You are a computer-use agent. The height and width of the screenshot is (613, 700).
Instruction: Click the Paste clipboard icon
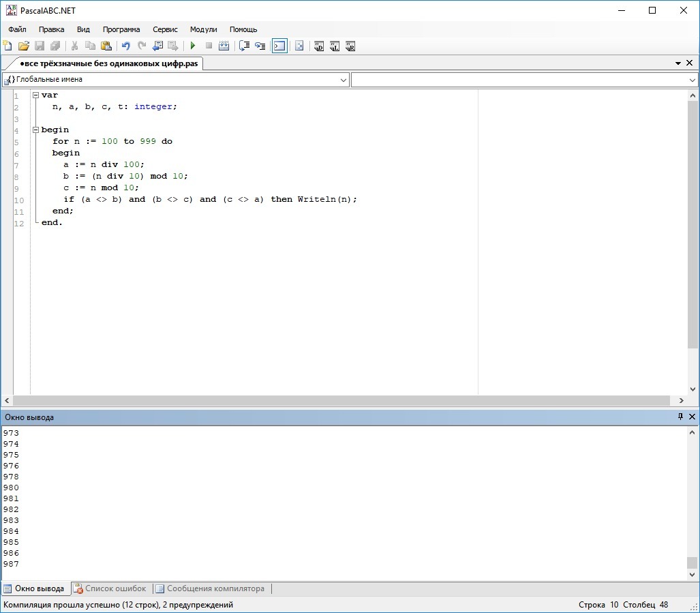pyautogui.click(x=106, y=46)
